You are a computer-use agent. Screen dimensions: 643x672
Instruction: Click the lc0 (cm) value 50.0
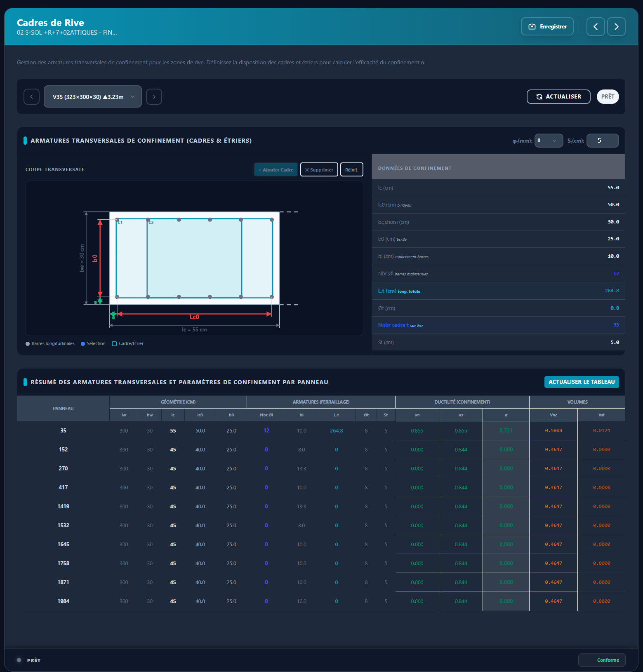tap(613, 204)
